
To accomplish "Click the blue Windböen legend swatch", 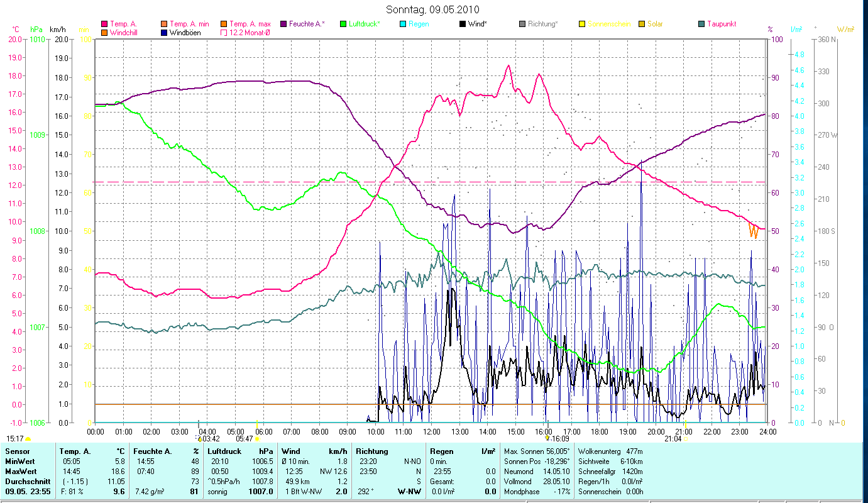I will [165, 32].
